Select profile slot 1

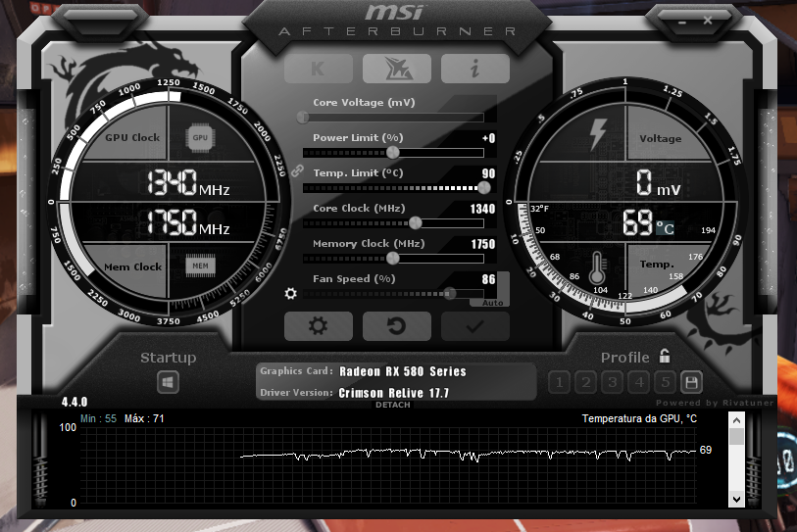559,383
